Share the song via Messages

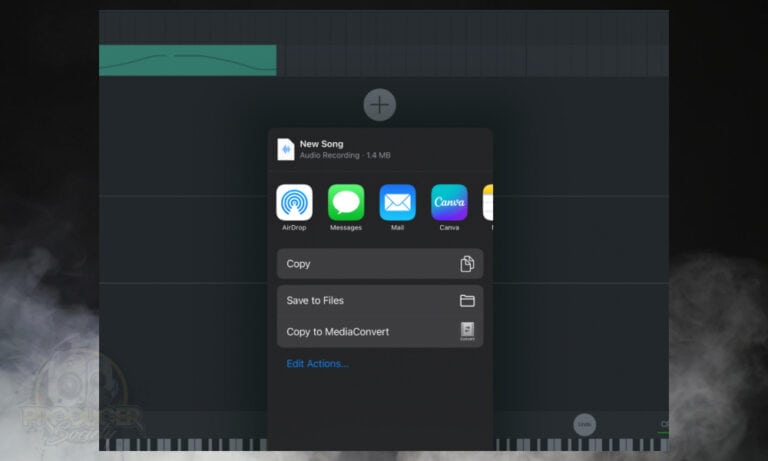346,202
